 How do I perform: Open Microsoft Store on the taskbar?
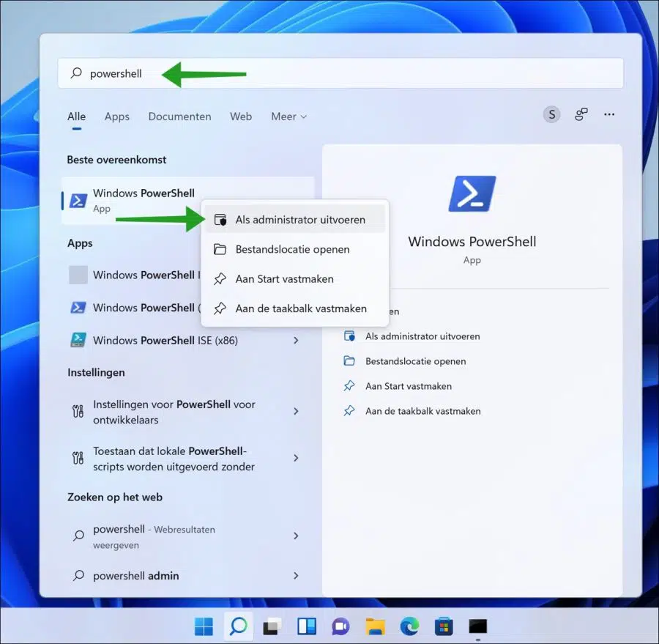coord(444,626)
